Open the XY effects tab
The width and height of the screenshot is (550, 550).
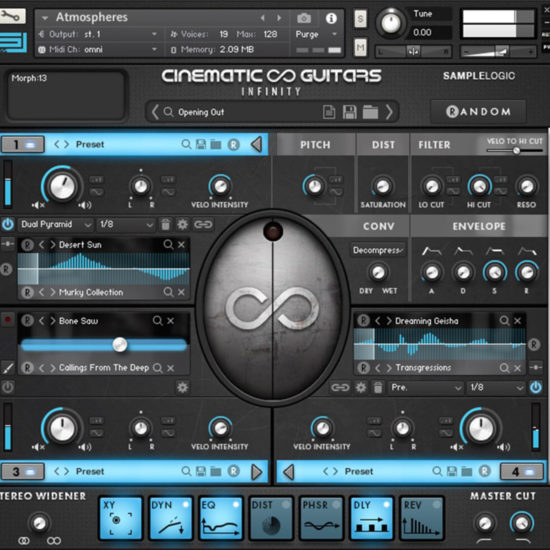coord(120,518)
